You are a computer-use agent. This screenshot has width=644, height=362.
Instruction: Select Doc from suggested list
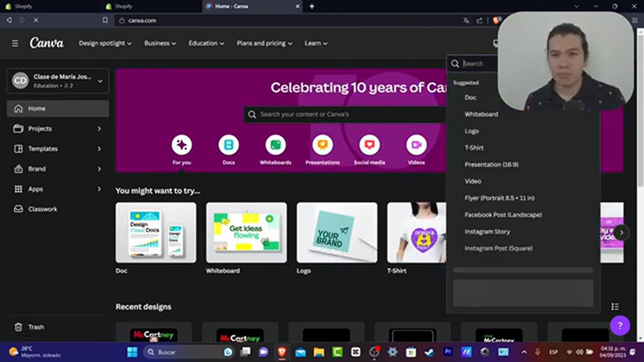coord(470,98)
